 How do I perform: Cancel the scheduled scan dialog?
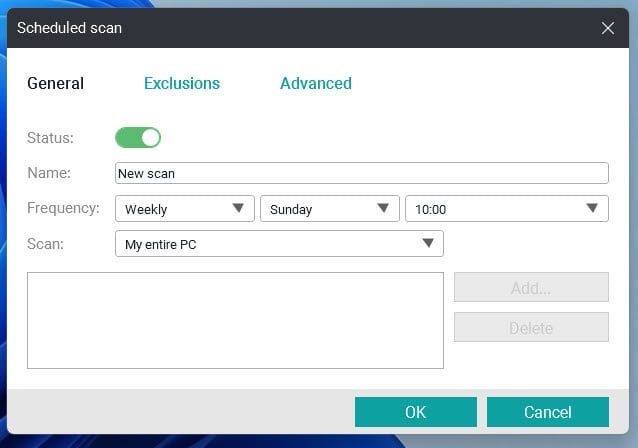[548, 412]
